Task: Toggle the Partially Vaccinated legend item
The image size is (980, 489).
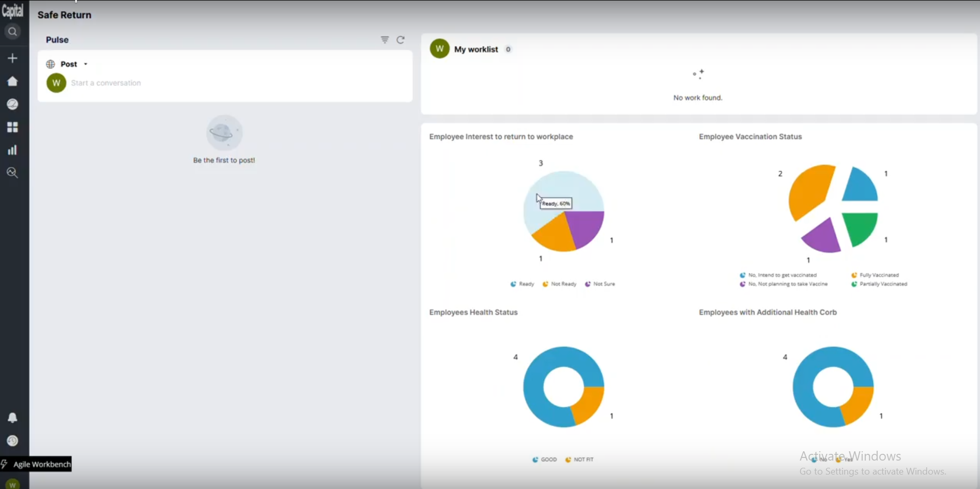Action: point(879,284)
